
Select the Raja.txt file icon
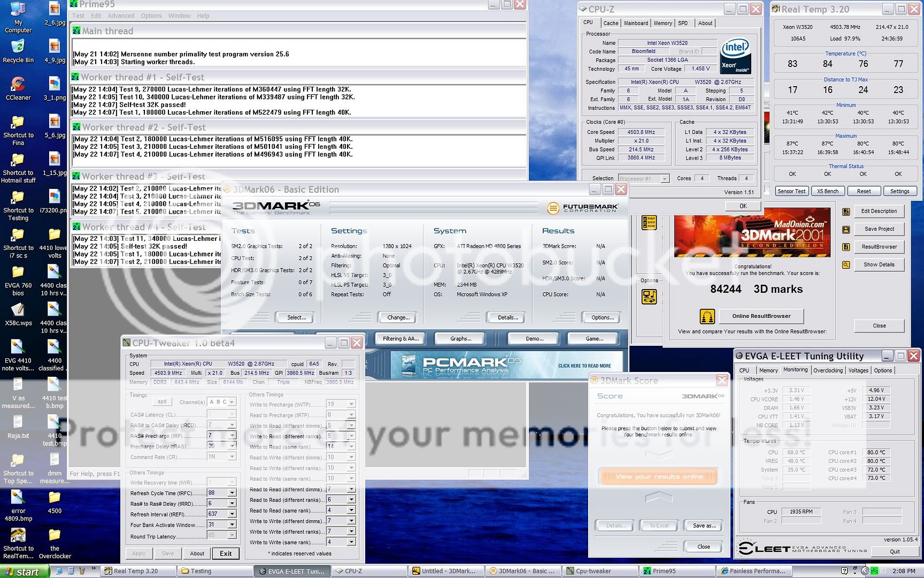(18, 427)
